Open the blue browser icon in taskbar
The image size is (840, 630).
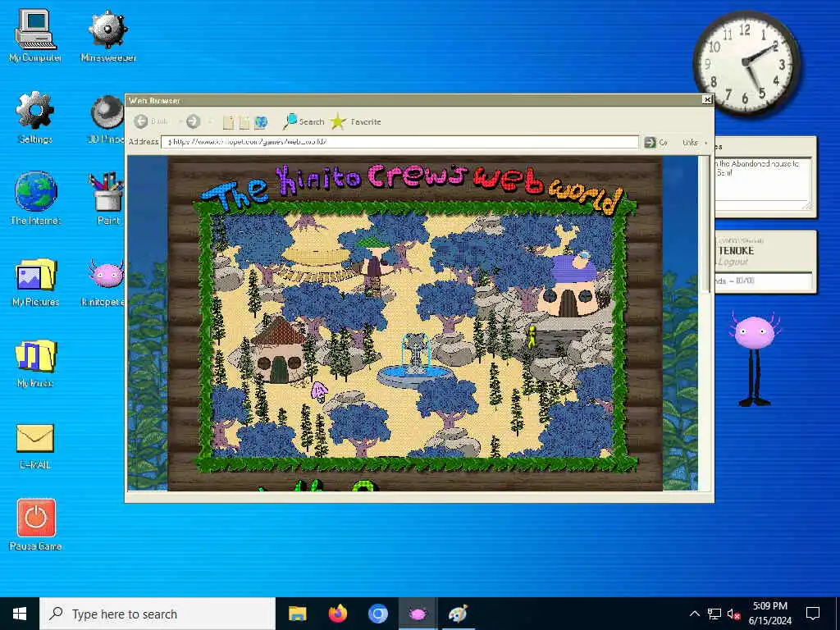point(377,614)
